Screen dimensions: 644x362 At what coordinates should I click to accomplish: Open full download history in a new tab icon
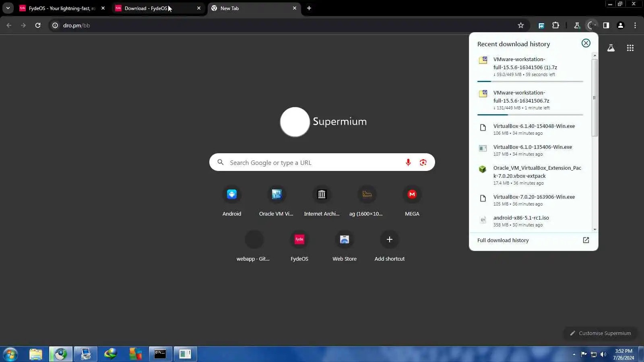[586, 240]
